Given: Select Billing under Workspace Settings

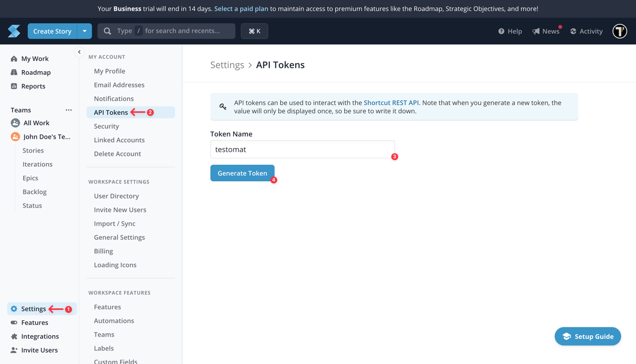Looking at the screenshot, I should 103,251.
